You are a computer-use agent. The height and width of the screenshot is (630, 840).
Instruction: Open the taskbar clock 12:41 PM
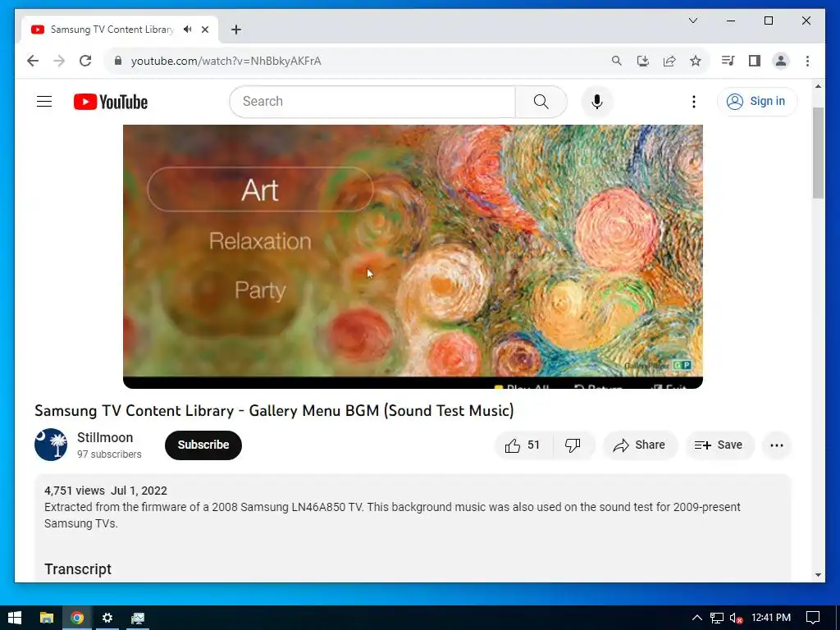pos(771,618)
